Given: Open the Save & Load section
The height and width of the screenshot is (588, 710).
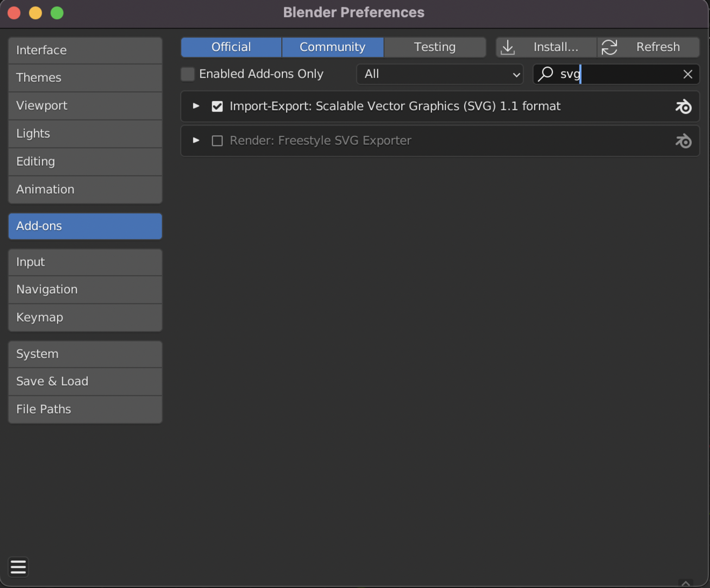Looking at the screenshot, I should coord(85,382).
